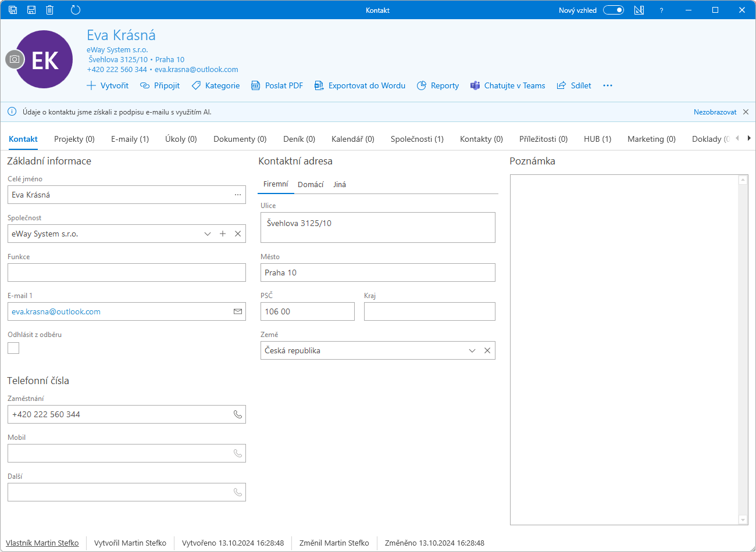
Task: Select the Domácí address tab
Action: 311,184
